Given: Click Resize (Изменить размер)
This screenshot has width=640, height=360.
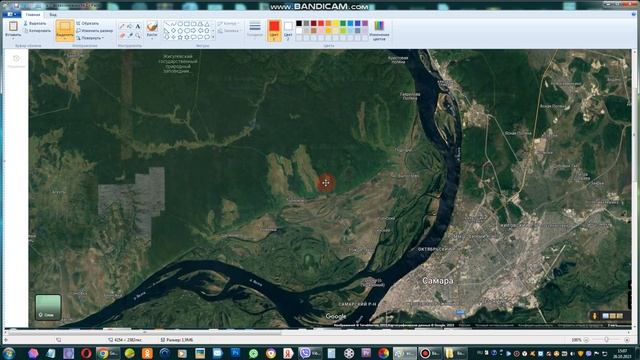Looking at the screenshot, I should pos(94,31).
